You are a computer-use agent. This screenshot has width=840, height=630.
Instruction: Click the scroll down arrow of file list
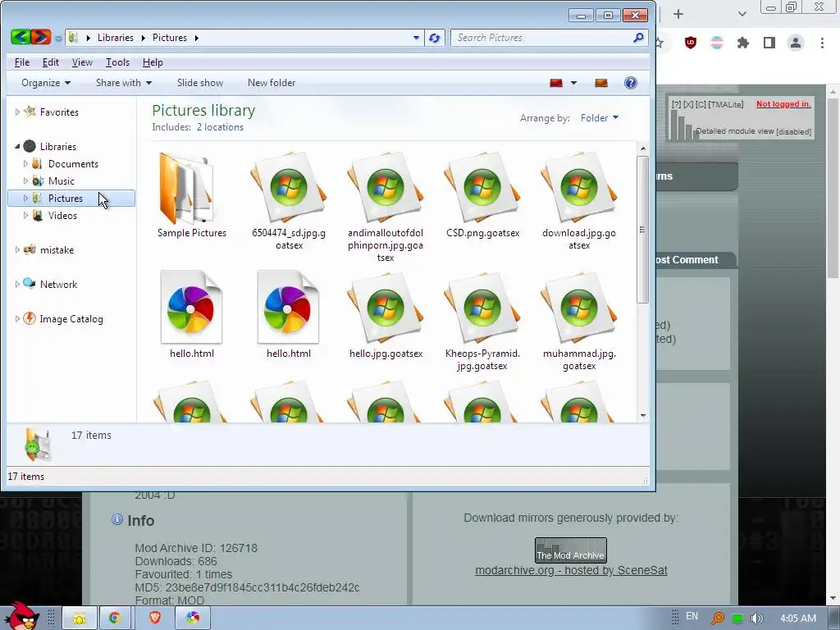tap(643, 416)
